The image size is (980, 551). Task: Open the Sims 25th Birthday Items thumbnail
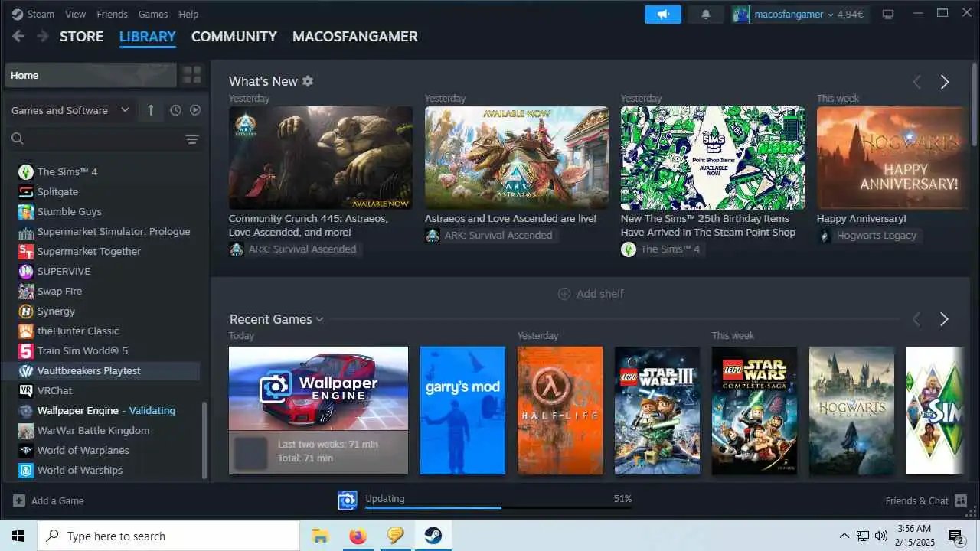tap(713, 158)
